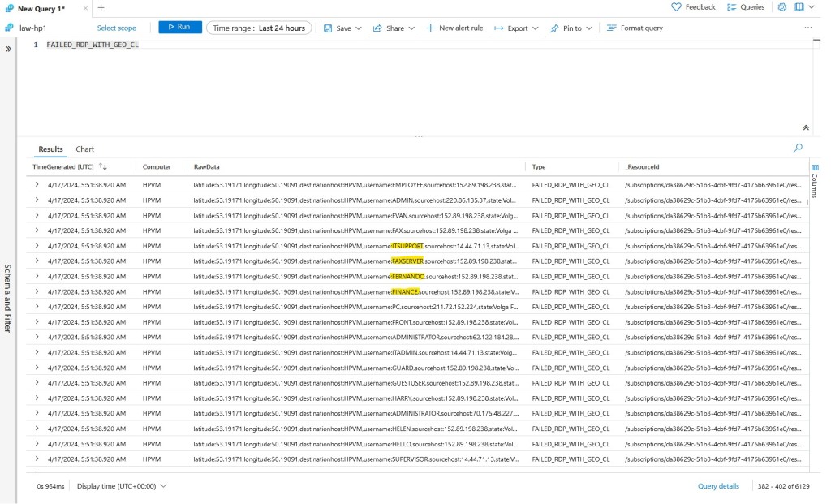Select the Results tab
831x504 pixels.
50,149
